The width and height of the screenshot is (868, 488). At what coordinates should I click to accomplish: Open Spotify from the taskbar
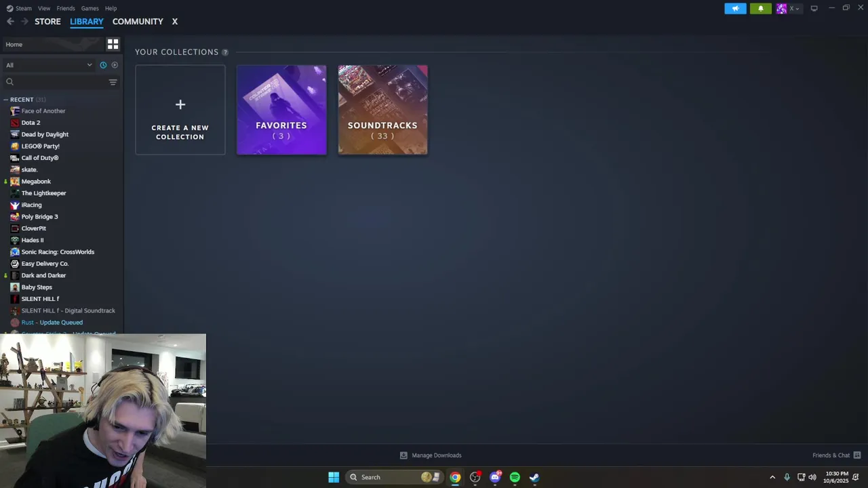point(515,477)
